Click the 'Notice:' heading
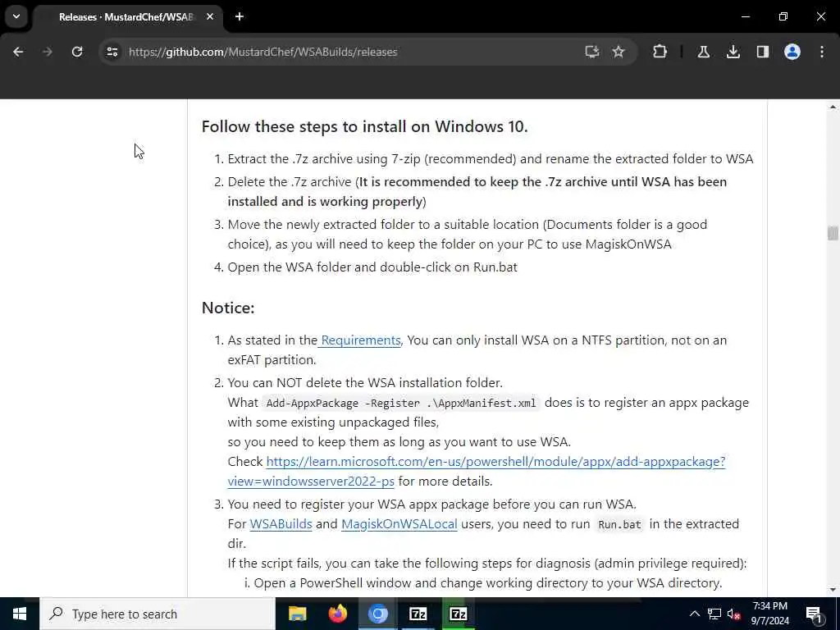This screenshot has height=630, width=840. [x=228, y=308]
